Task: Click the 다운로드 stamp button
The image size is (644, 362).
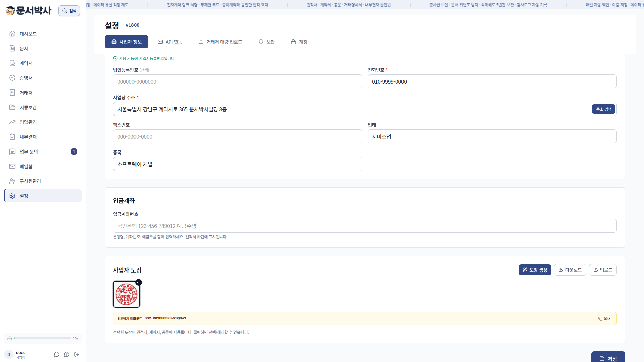Action: pos(570,270)
